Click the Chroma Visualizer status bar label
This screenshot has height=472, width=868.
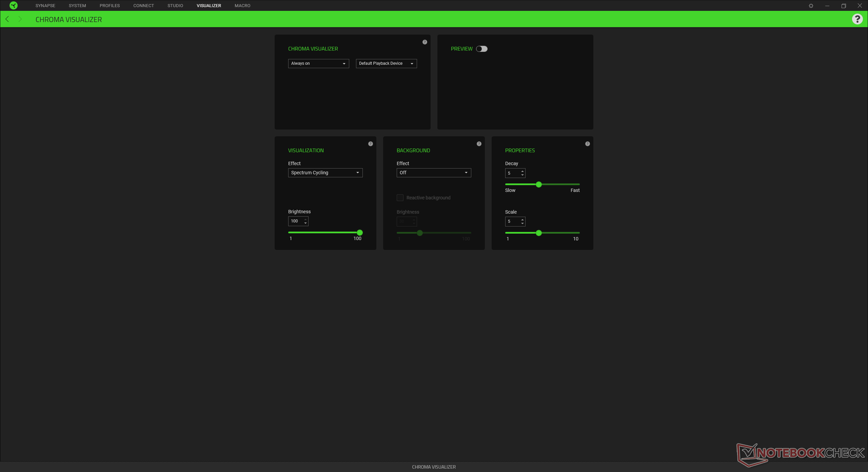(x=434, y=467)
